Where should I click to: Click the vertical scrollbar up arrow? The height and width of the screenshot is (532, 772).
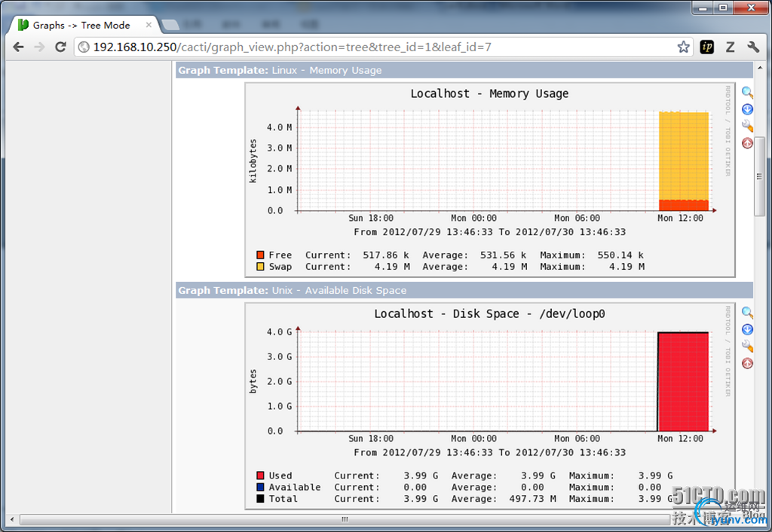(759, 69)
